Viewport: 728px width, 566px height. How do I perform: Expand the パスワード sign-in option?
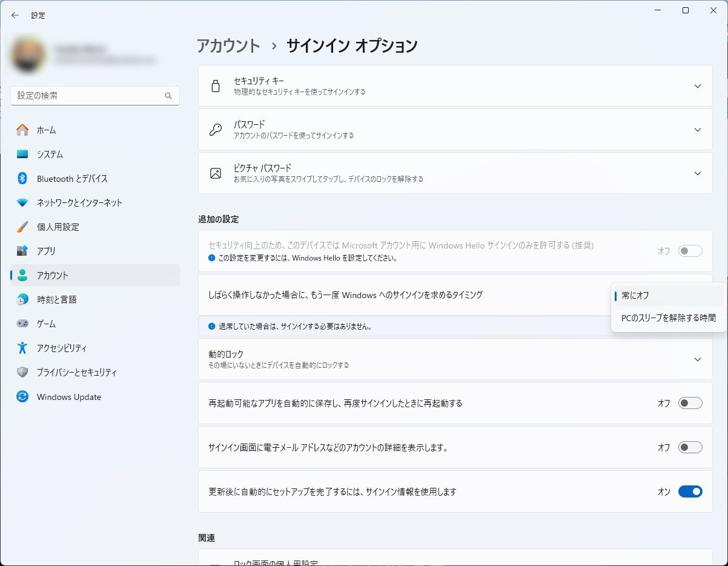point(697,130)
